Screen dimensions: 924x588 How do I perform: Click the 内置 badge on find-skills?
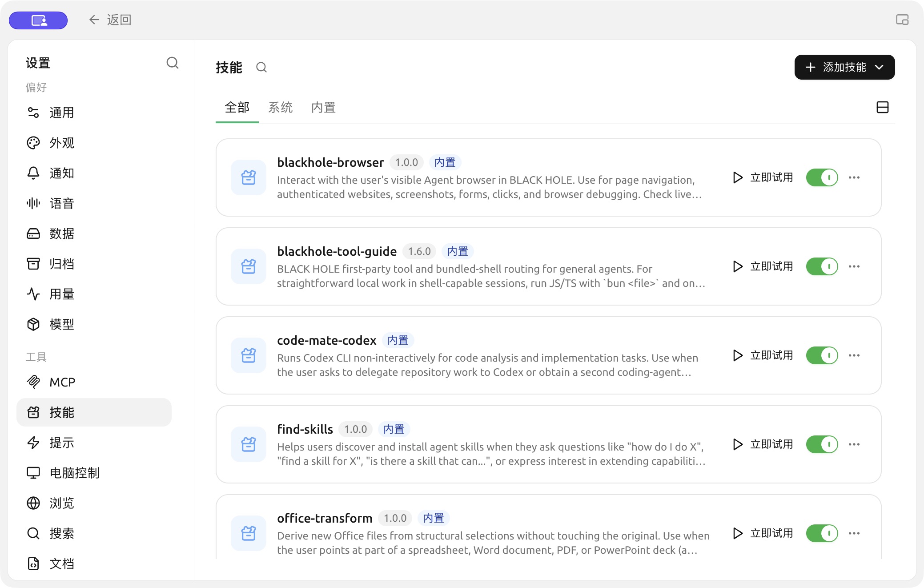pyautogui.click(x=394, y=429)
